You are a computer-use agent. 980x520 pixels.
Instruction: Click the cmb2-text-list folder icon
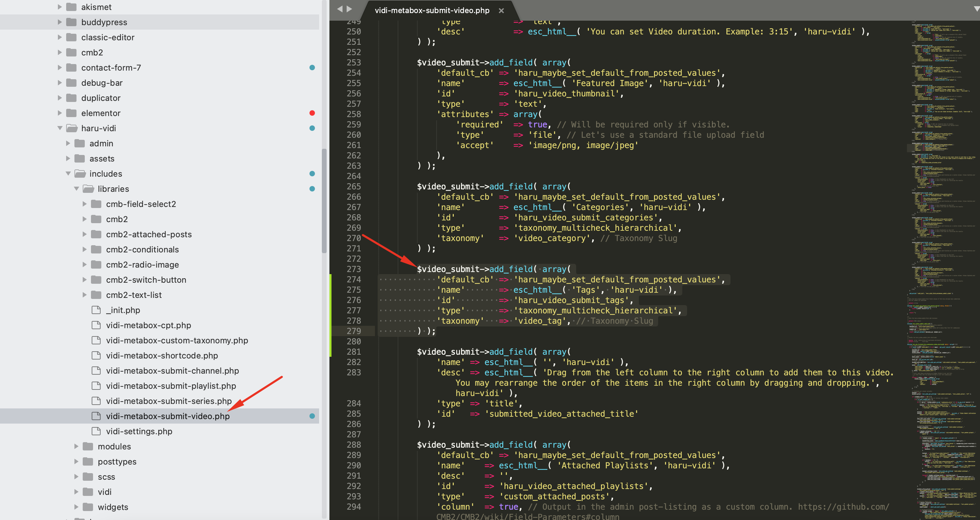(96, 295)
